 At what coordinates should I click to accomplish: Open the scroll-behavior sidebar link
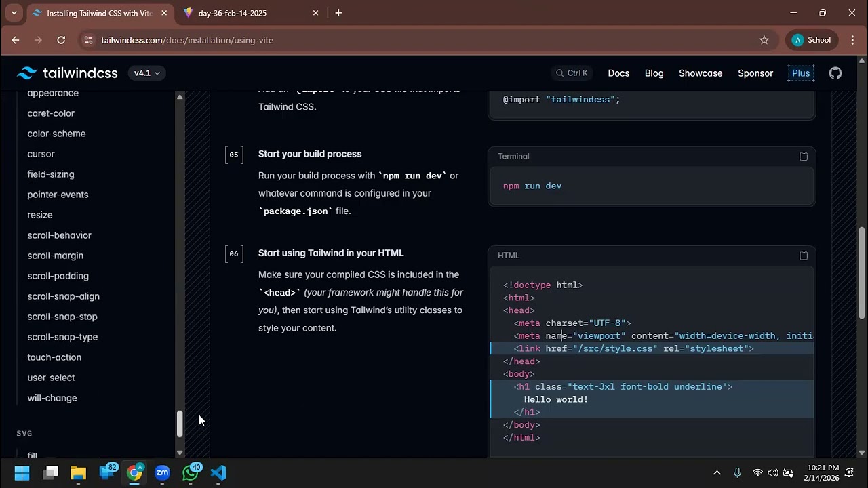59,235
